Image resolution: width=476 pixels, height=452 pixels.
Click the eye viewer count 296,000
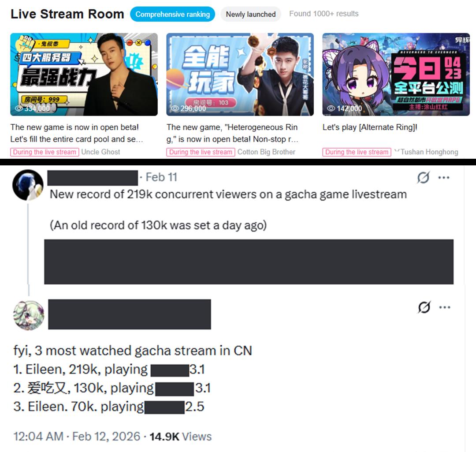[x=189, y=108]
